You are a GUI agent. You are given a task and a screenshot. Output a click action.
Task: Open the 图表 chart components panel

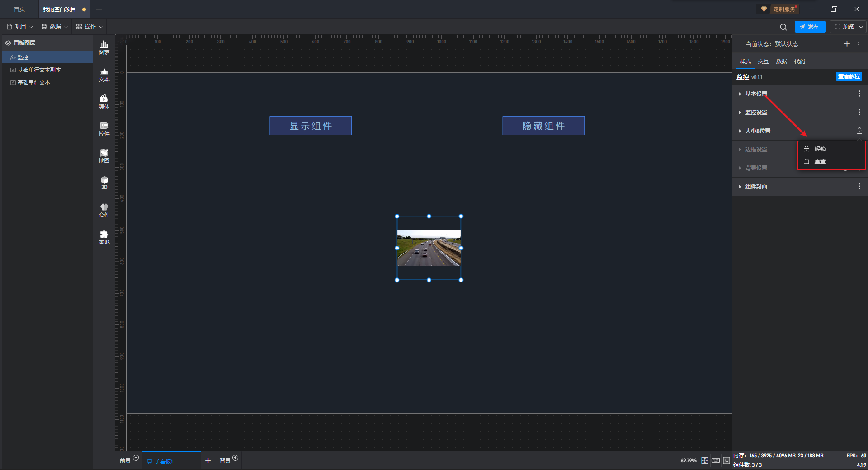pyautogui.click(x=104, y=47)
